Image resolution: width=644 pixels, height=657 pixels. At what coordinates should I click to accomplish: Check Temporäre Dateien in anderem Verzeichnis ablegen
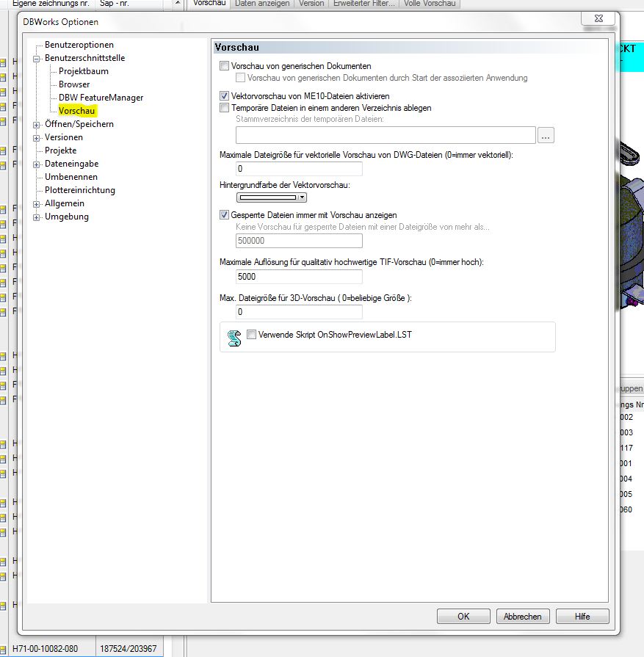click(x=224, y=108)
